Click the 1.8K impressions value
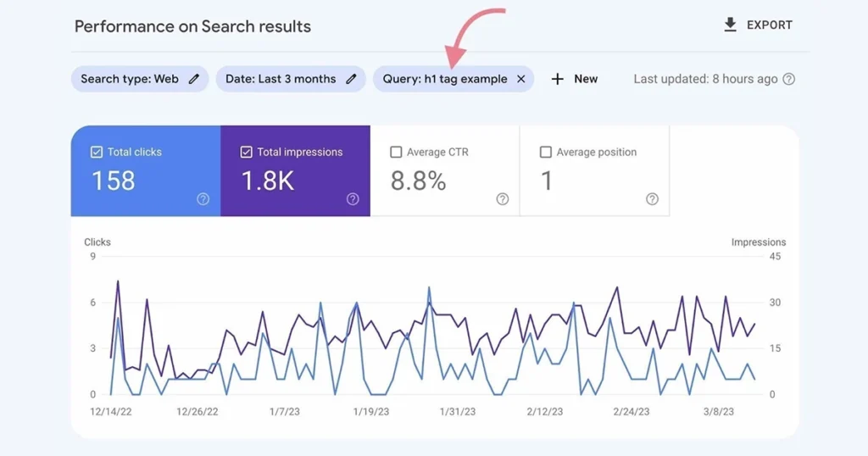The width and height of the screenshot is (868, 456). click(x=268, y=181)
